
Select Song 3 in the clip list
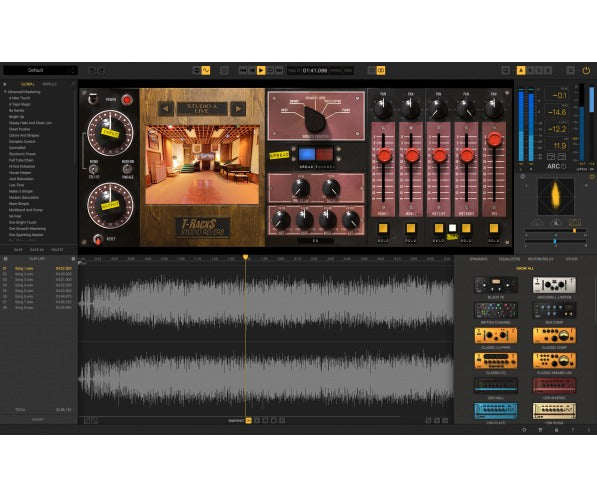tap(37, 280)
